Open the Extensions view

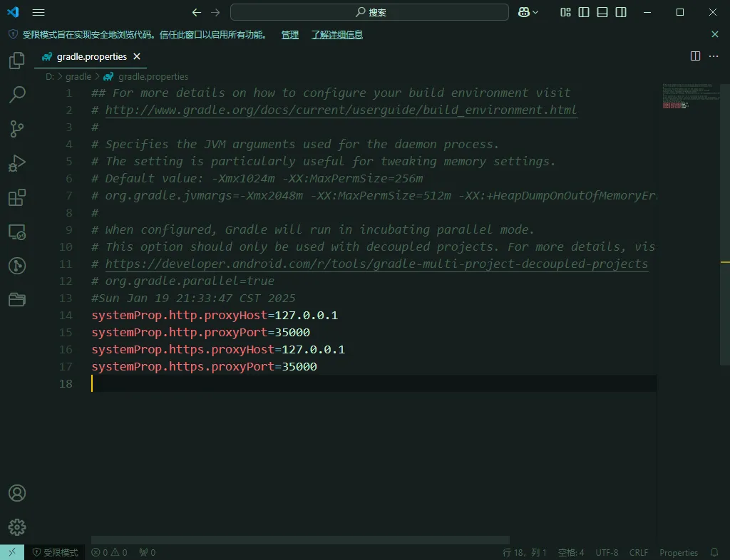pos(17,197)
